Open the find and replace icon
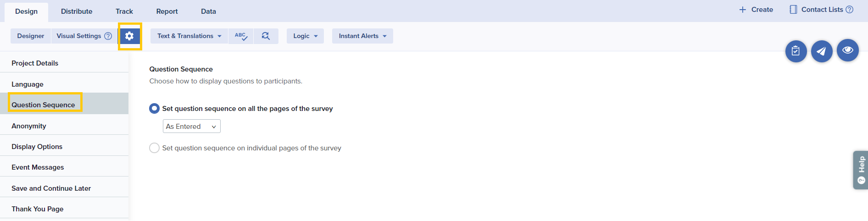This screenshot has height=221, width=868. click(266, 36)
